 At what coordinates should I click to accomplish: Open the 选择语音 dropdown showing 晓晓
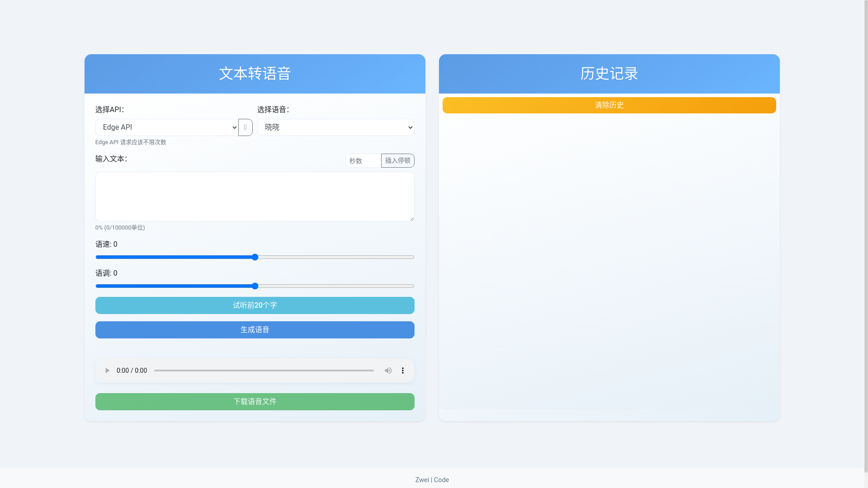pyautogui.click(x=336, y=127)
